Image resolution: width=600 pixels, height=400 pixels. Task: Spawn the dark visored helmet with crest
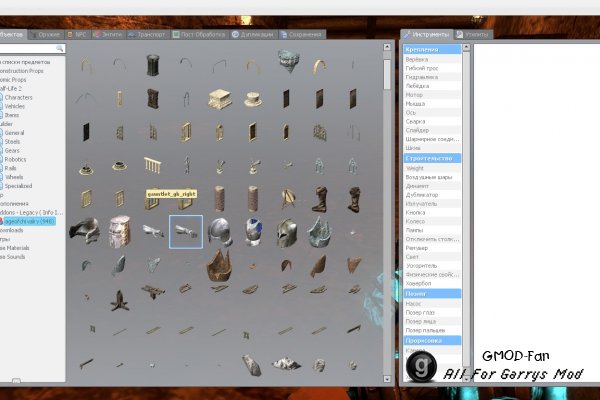[287, 232]
